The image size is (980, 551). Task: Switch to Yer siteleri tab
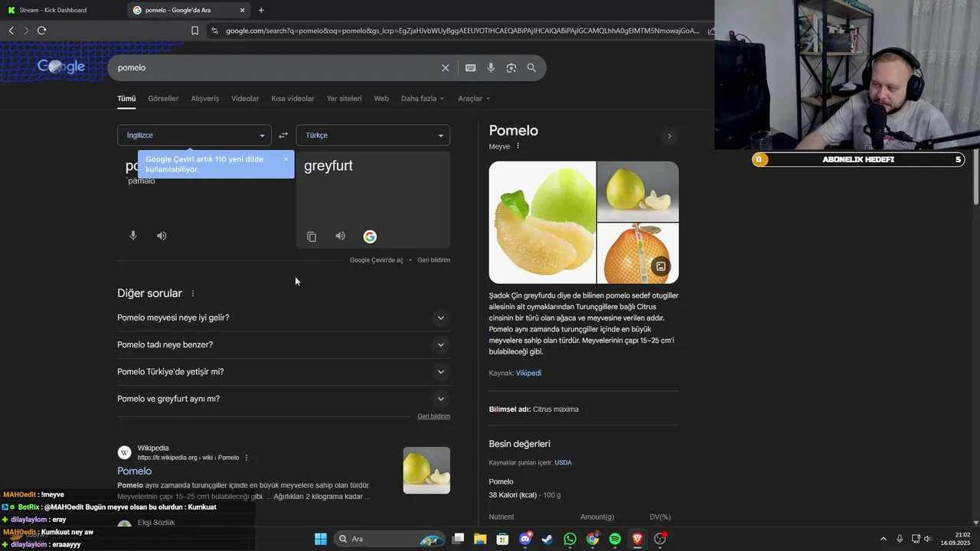point(344,99)
